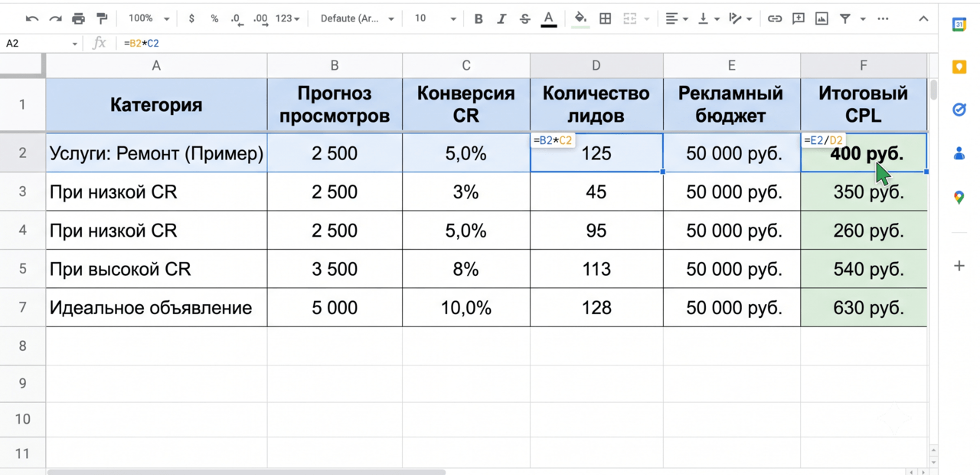Select the cell Идеальное объявление
980x475 pixels.
pos(156,308)
